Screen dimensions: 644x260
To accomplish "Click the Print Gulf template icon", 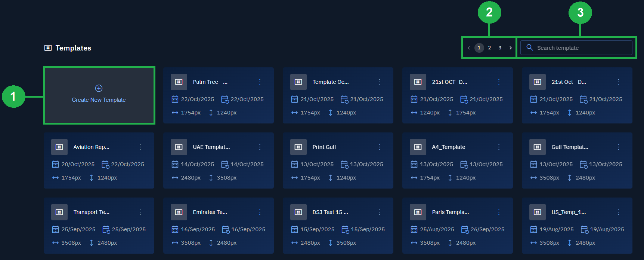I will 298,147.
